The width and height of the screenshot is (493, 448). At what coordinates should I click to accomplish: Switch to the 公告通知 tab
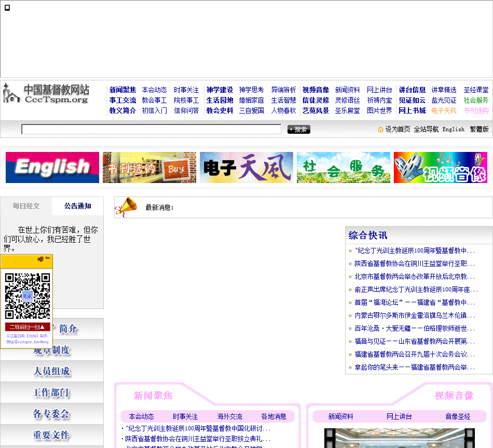click(x=78, y=206)
